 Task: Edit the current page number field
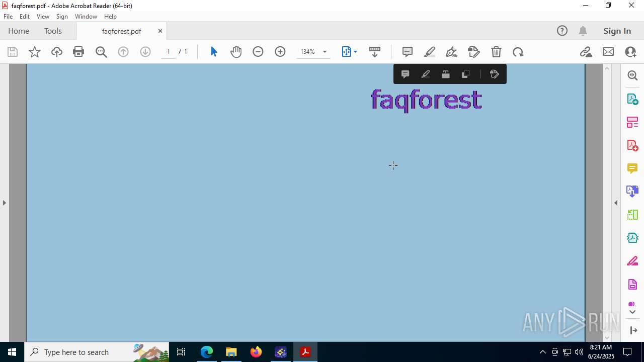[169, 52]
